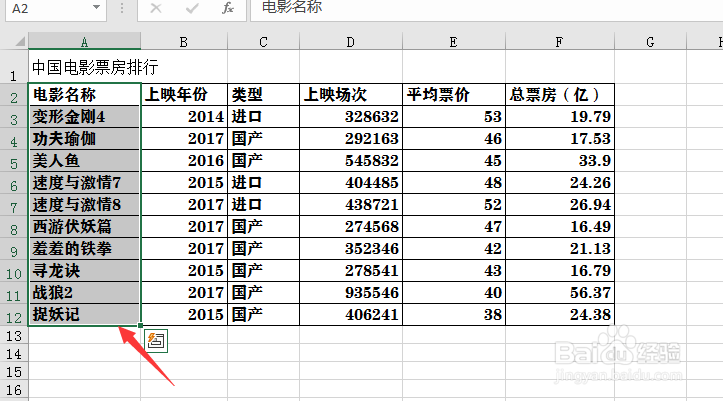Click the header cell 平均票价

click(454, 95)
